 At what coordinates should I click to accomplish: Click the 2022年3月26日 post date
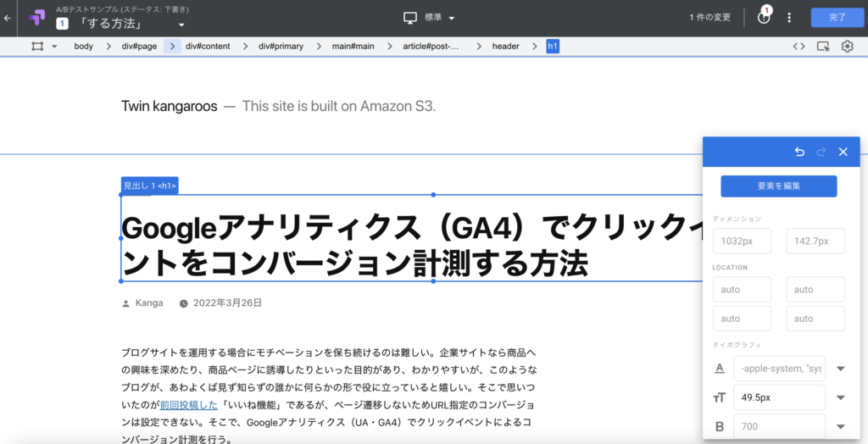[x=227, y=302]
